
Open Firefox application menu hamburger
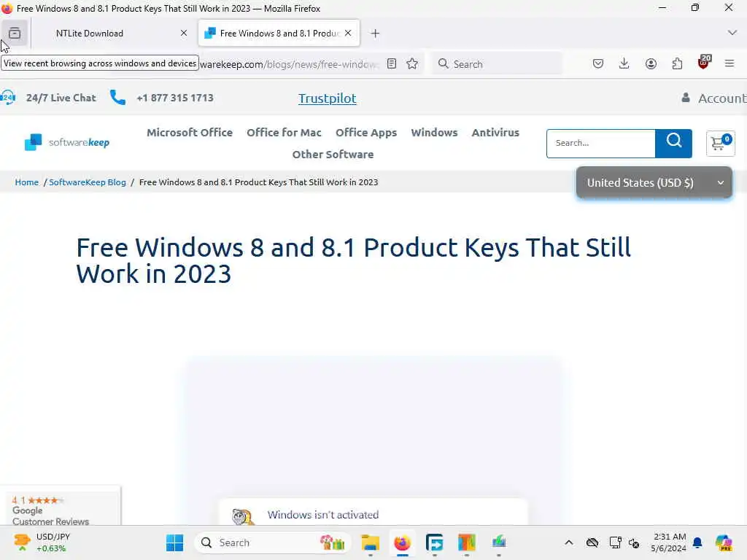pyautogui.click(x=729, y=64)
